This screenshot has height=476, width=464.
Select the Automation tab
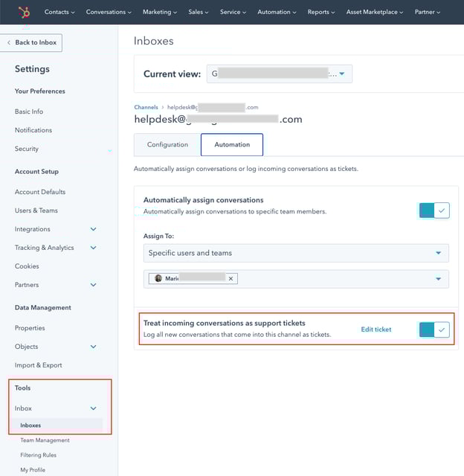pos(232,144)
